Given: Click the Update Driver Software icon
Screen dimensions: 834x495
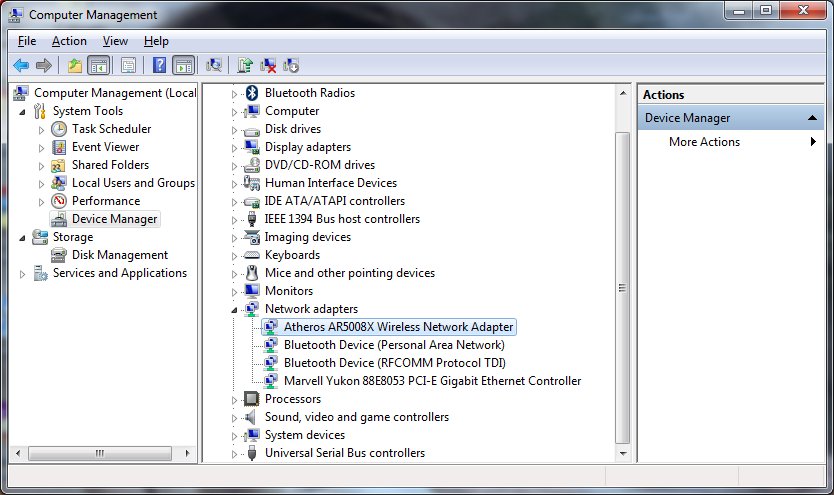Looking at the screenshot, I should point(245,65).
